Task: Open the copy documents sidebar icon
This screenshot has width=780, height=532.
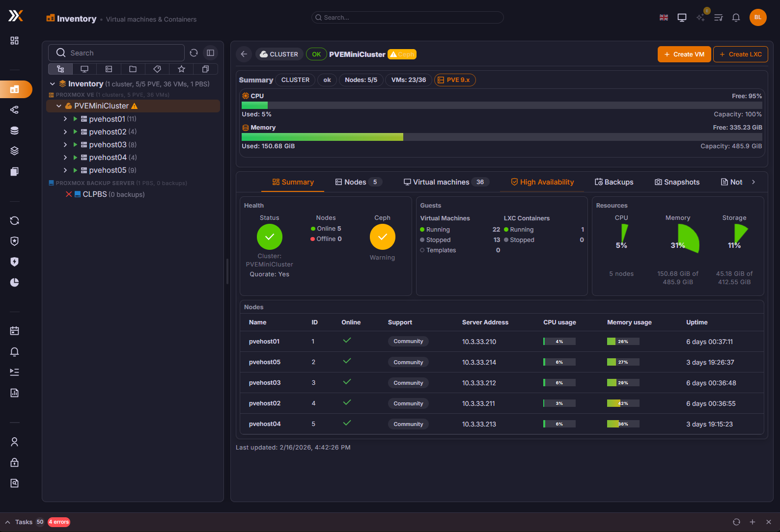Action: [x=15, y=171]
